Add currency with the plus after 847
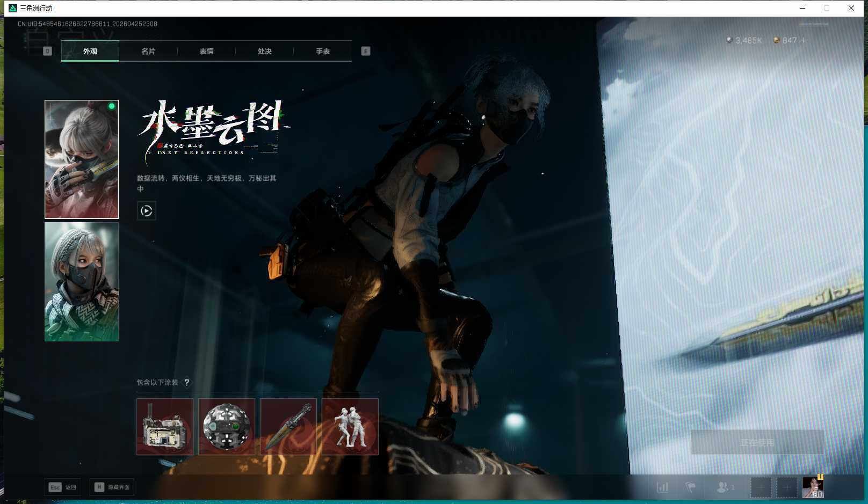Viewport: 868px width, 504px height. point(803,40)
